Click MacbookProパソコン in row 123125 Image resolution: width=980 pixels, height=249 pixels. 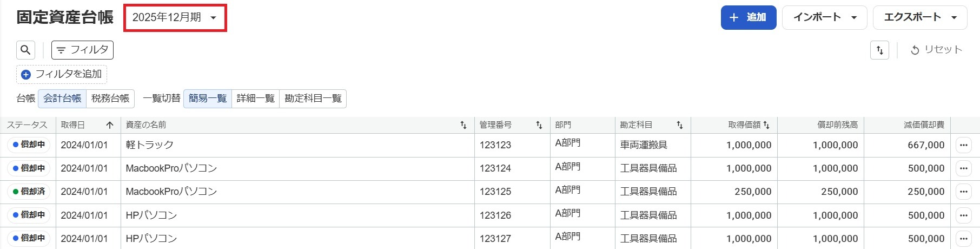click(171, 192)
